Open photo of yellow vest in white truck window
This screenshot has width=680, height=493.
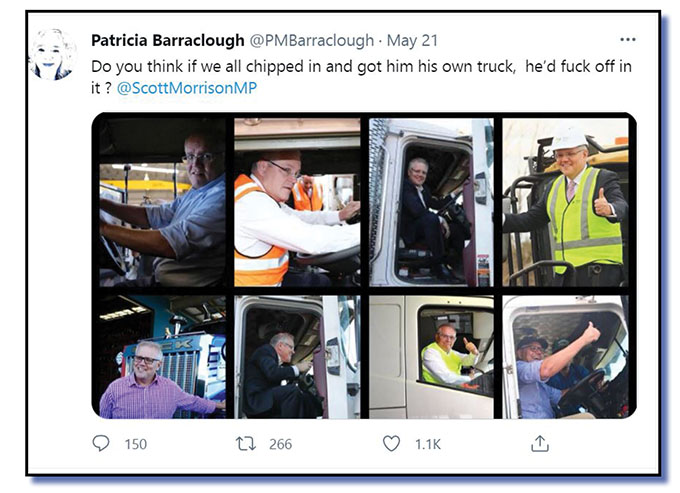[x=431, y=357]
